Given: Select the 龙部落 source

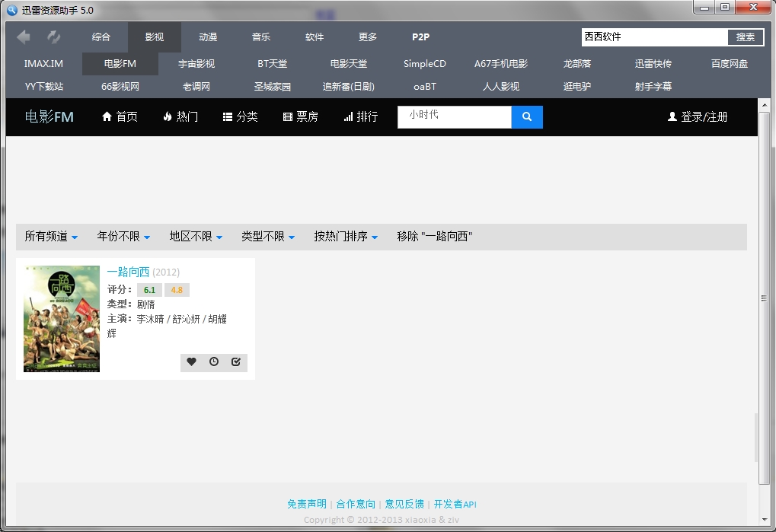Looking at the screenshot, I should tap(577, 64).
